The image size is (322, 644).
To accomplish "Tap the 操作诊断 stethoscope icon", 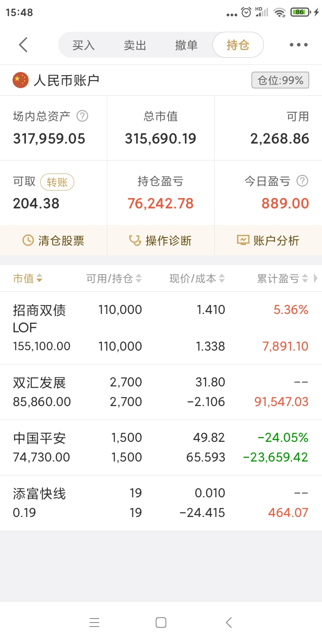I will click(135, 241).
